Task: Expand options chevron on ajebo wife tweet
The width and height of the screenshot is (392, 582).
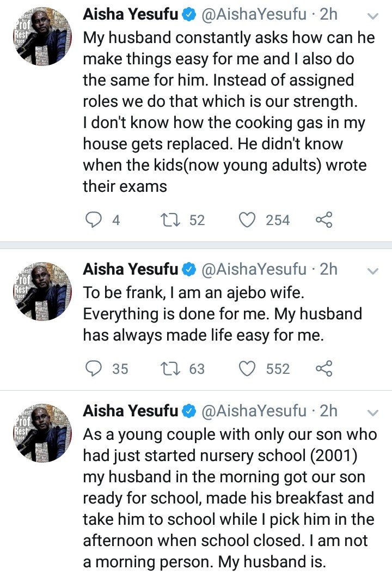Action: [x=373, y=271]
